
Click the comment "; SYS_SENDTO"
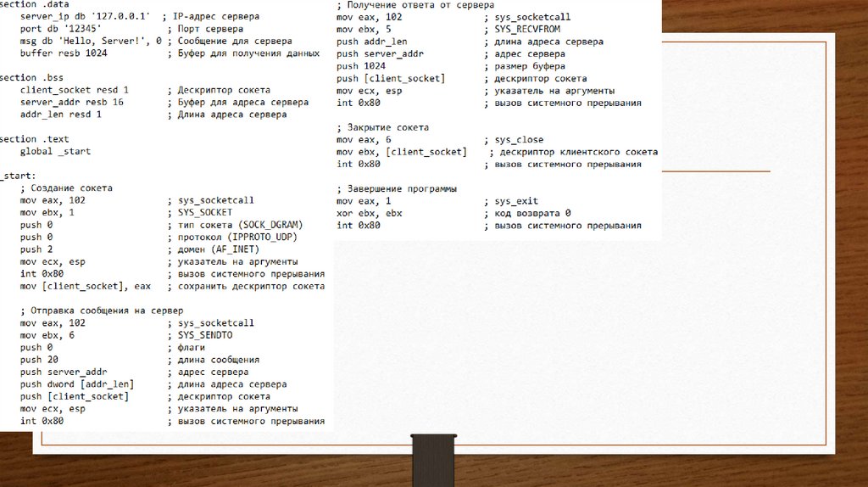click(x=200, y=335)
